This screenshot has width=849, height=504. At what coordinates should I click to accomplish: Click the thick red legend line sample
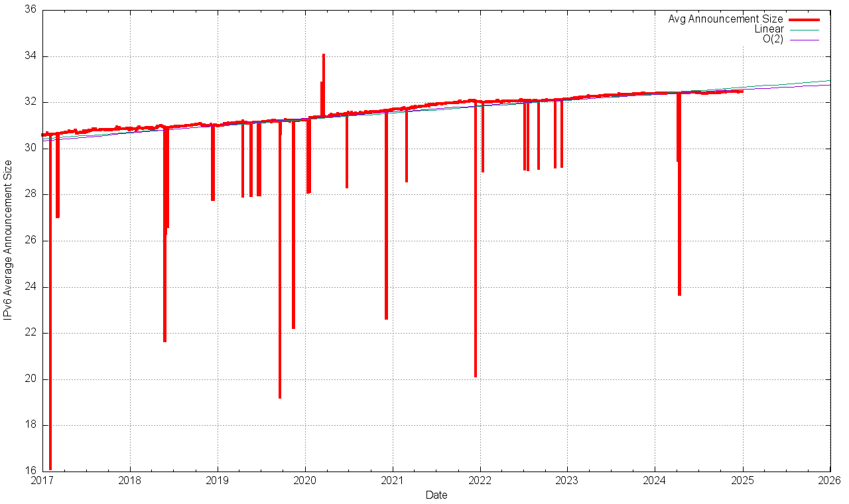click(x=804, y=20)
